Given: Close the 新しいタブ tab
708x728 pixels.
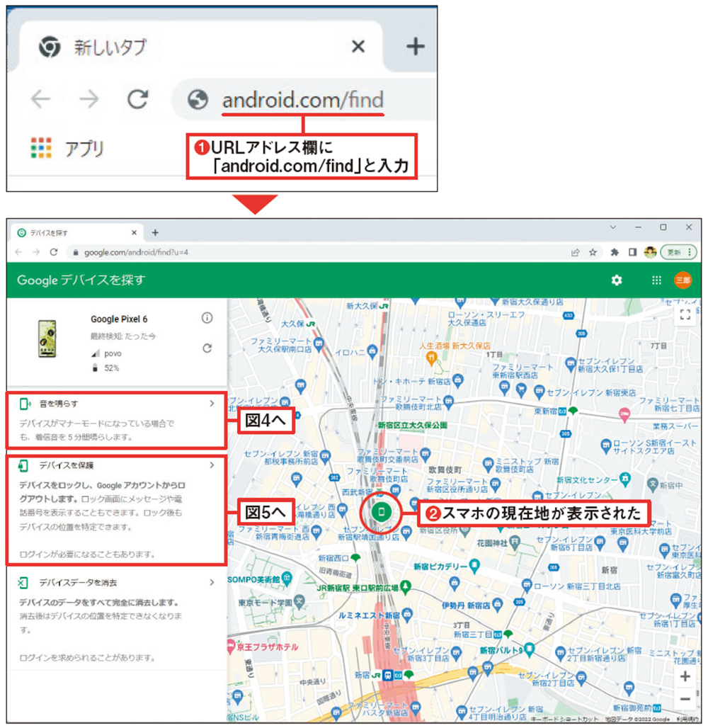Looking at the screenshot, I should pyautogui.click(x=358, y=47).
